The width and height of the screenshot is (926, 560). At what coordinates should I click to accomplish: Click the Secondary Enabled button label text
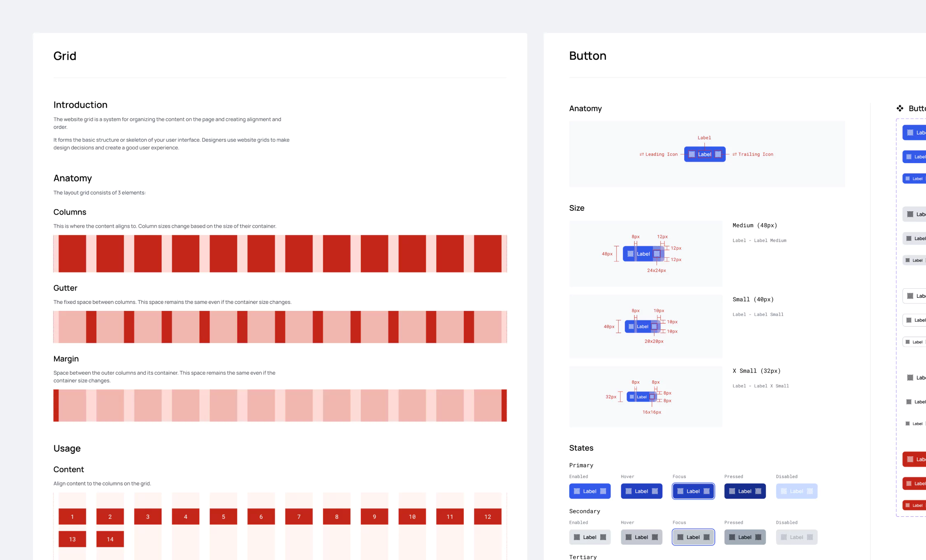(x=590, y=537)
